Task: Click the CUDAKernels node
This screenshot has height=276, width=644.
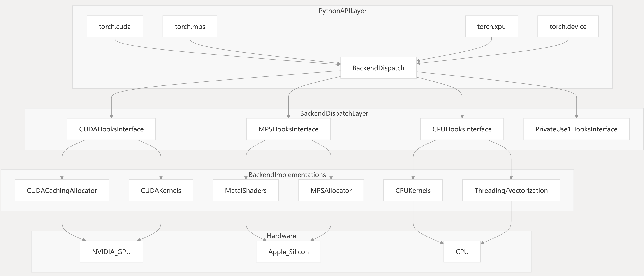Action: [x=161, y=190]
